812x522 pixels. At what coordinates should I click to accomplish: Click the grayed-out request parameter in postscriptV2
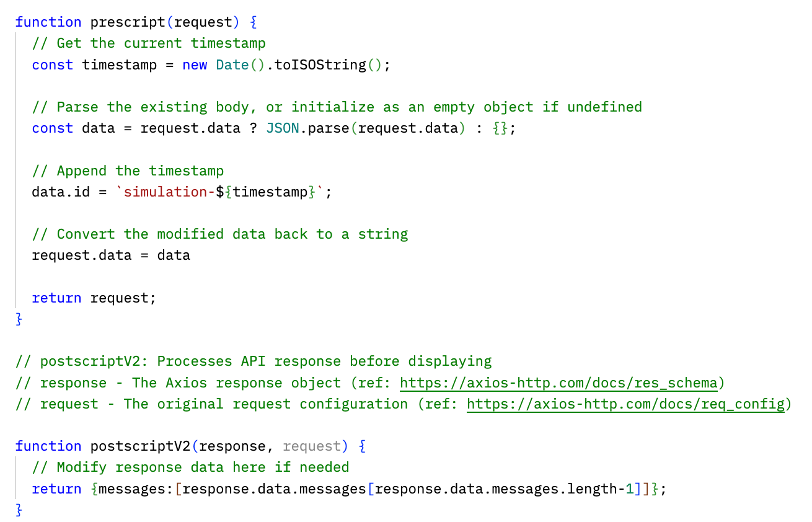(312, 446)
